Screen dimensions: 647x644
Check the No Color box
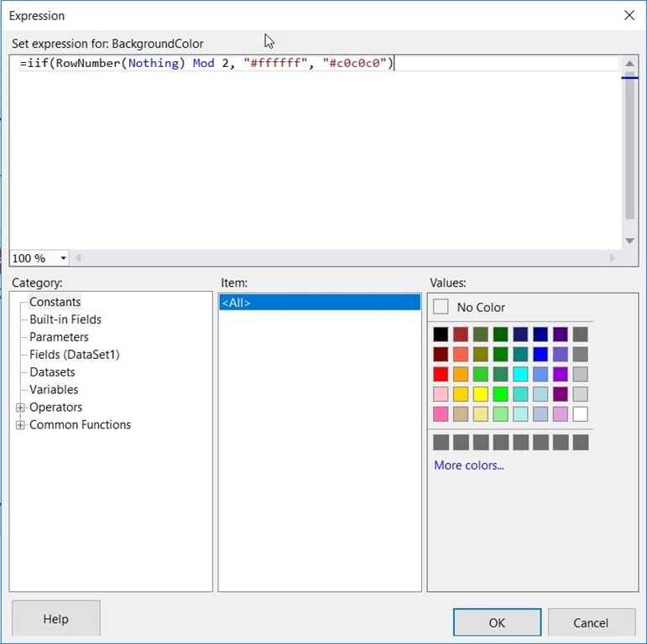(441, 307)
